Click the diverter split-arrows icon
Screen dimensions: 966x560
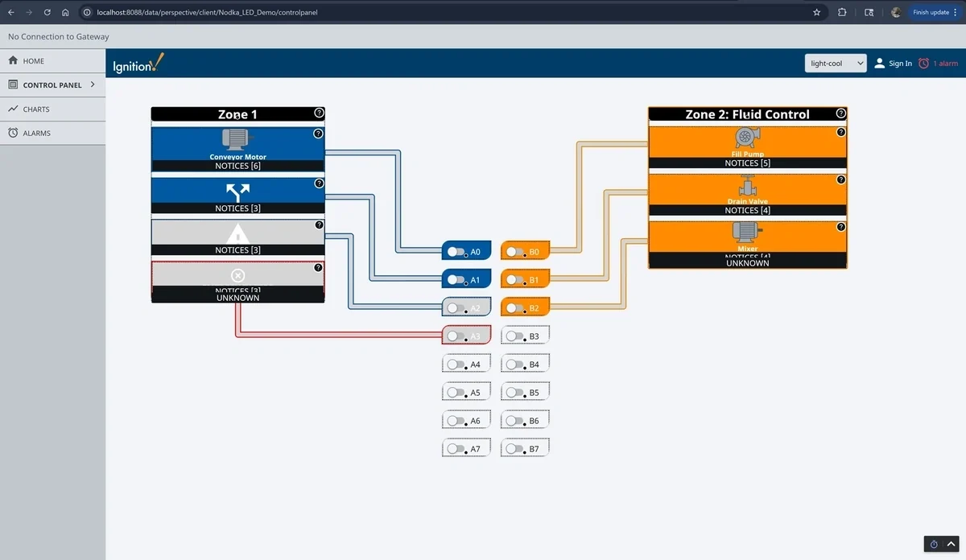(x=237, y=192)
